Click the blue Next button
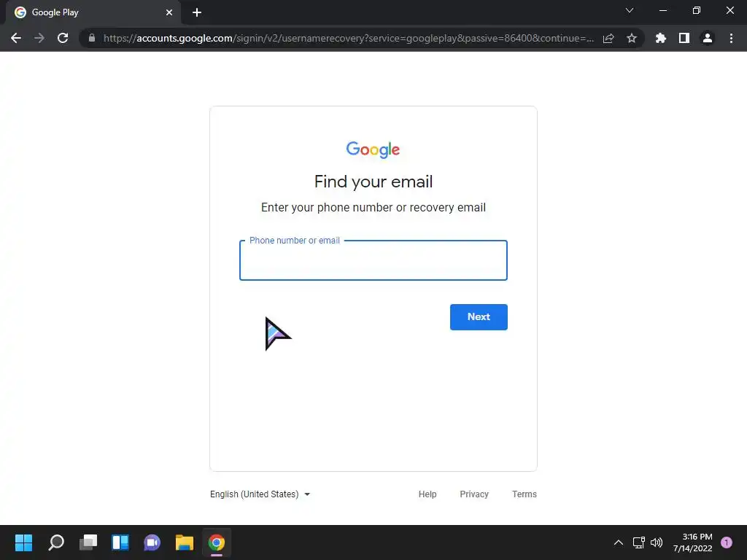This screenshot has height=560, width=747. (479, 317)
